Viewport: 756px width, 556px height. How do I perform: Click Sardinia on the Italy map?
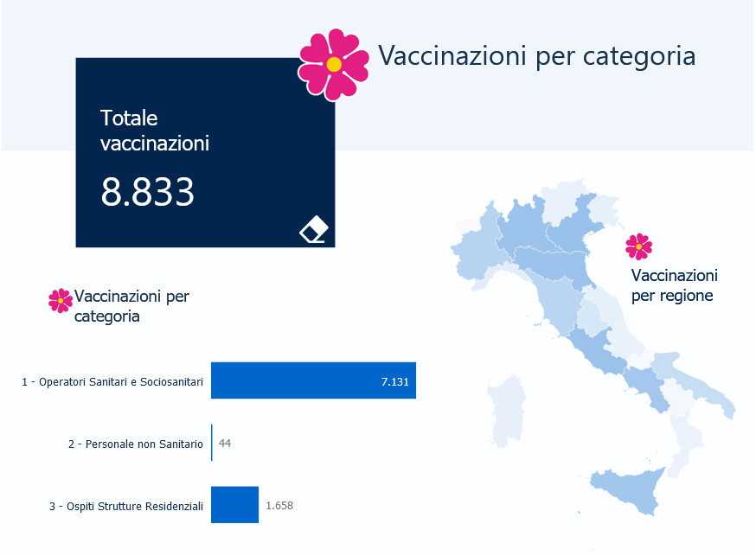tap(506, 411)
